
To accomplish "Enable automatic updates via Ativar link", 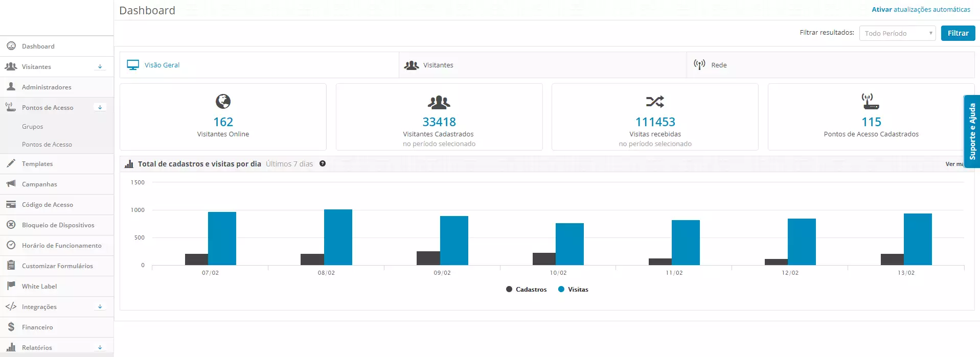I will (921, 9).
